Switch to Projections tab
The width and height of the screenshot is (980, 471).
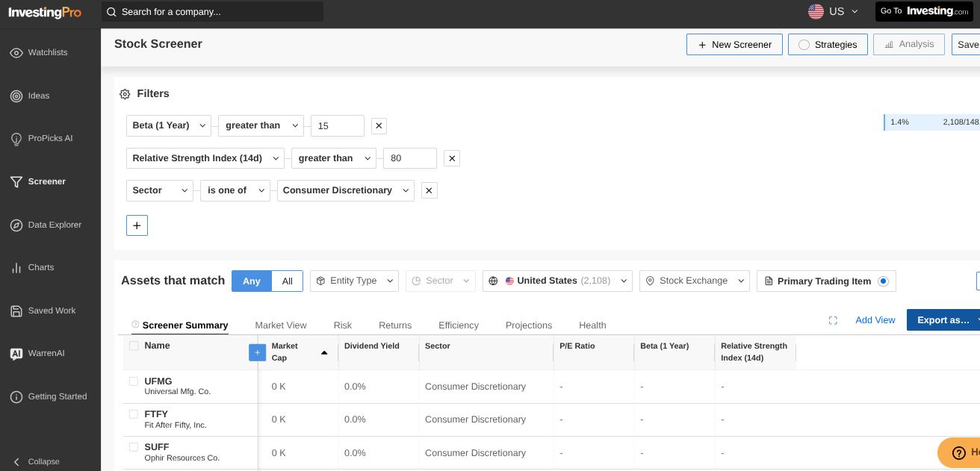tap(529, 325)
